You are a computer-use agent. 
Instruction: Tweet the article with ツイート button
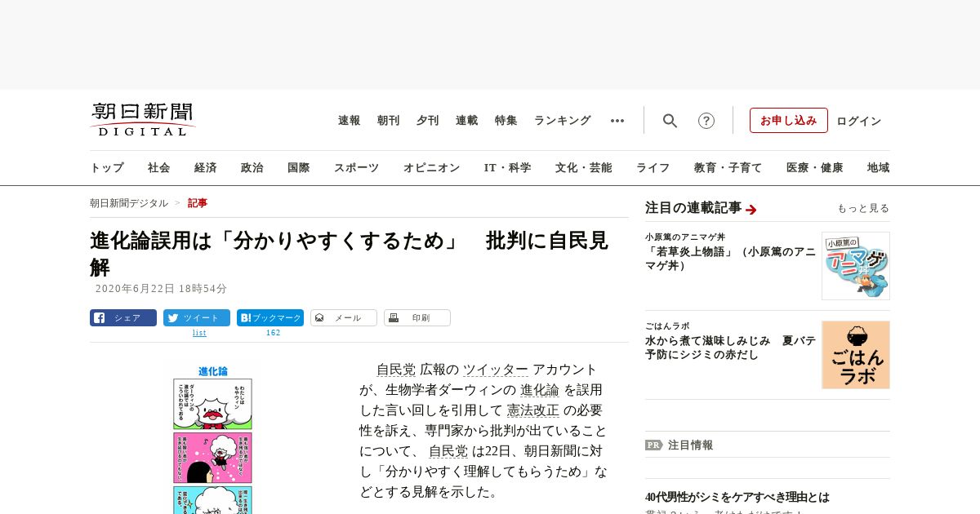(197, 318)
